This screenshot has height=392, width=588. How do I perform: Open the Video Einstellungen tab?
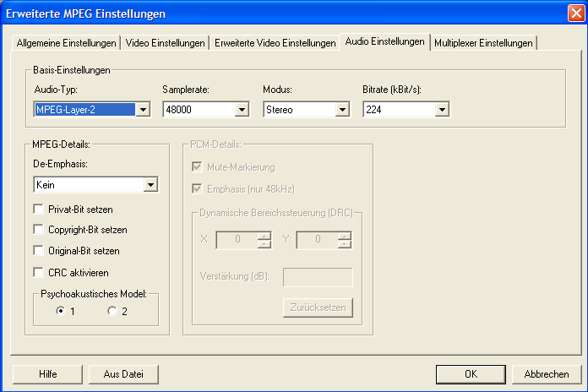tap(166, 43)
